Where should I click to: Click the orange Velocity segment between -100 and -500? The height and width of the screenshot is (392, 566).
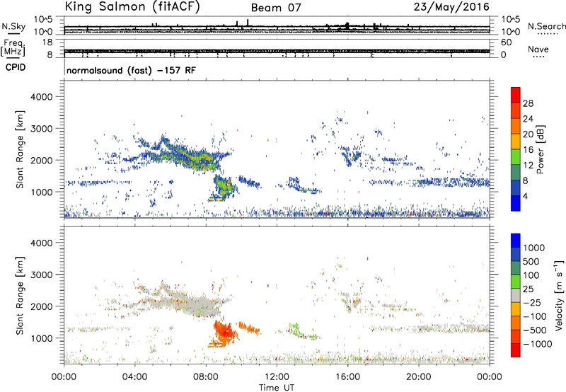click(x=516, y=323)
